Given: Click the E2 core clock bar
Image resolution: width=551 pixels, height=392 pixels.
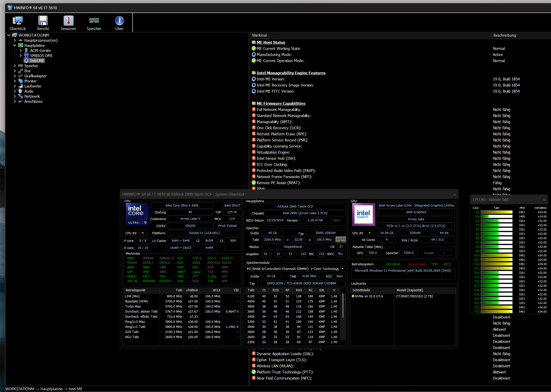Looking at the screenshot, I should click(x=497, y=221).
